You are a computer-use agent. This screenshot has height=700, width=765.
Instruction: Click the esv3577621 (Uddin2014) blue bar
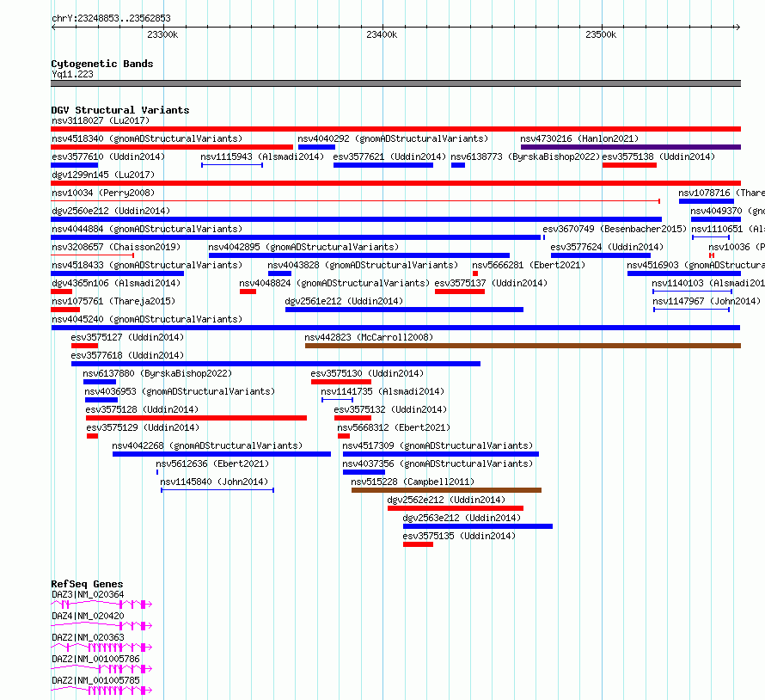[x=383, y=165]
